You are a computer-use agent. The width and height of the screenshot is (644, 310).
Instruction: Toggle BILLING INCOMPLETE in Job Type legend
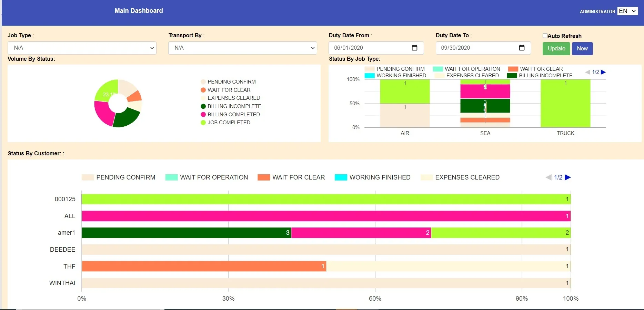pos(540,76)
